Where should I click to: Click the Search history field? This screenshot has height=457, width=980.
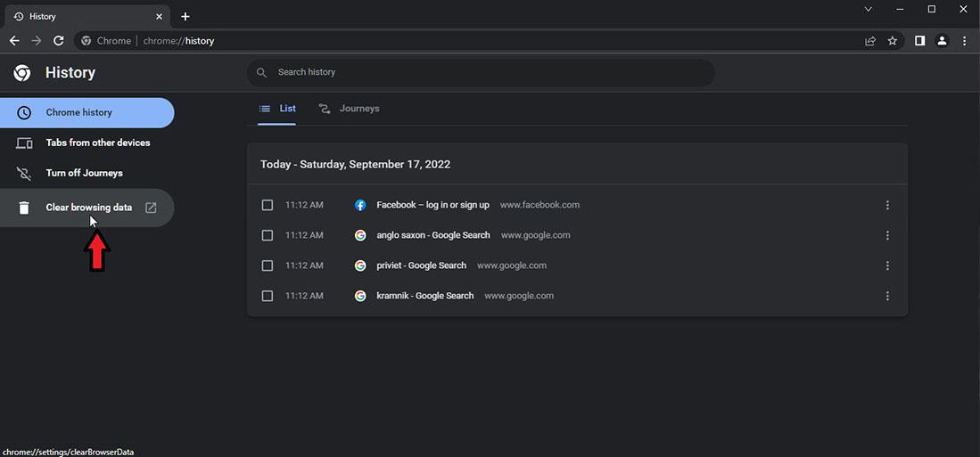[x=482, y=72]
